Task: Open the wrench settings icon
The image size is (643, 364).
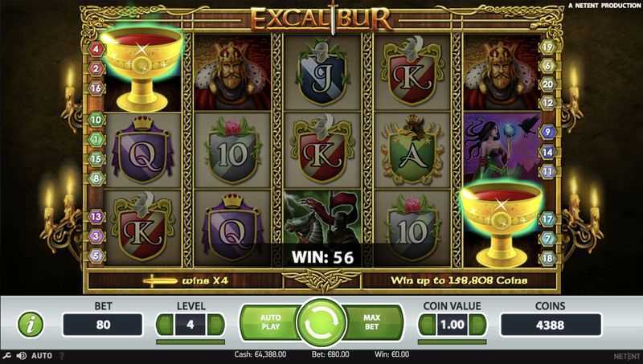Action: (6, 355)
